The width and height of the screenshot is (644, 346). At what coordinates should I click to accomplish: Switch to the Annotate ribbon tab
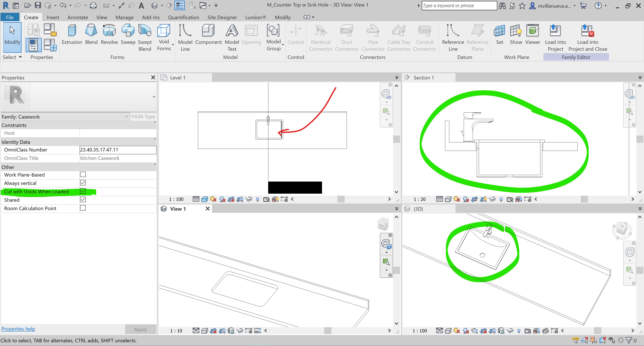(77, 17)
